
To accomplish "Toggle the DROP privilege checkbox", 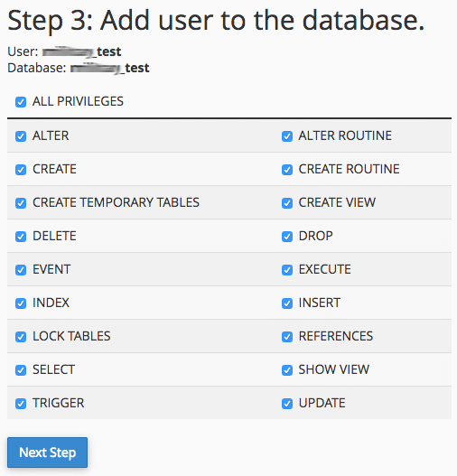I will (287, 237).
